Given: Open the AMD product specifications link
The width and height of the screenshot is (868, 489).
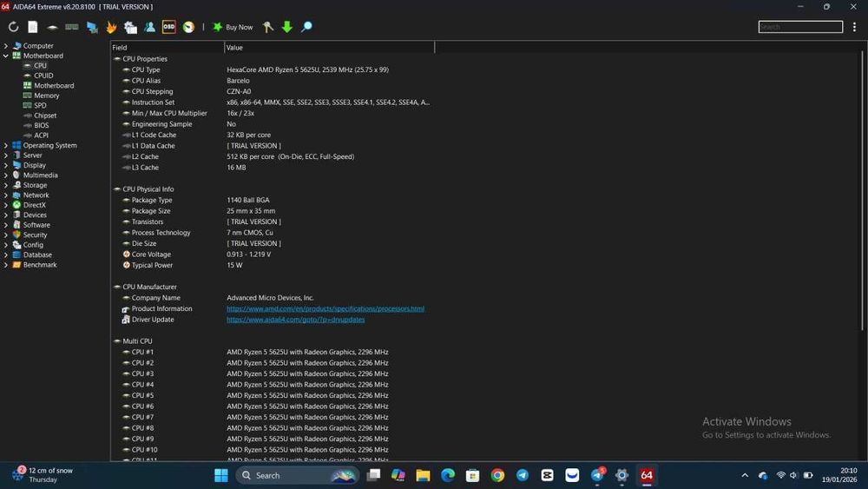Looking at the screenshot, I should click(325, 309).
